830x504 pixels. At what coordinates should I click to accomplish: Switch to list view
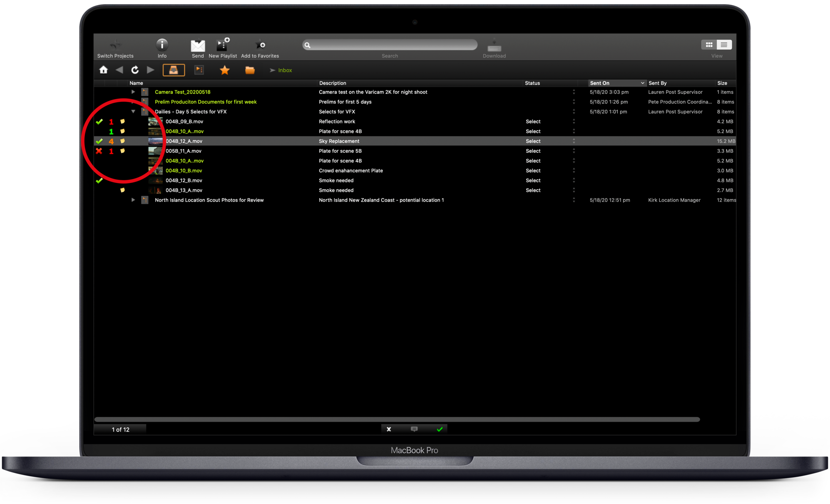724,45
